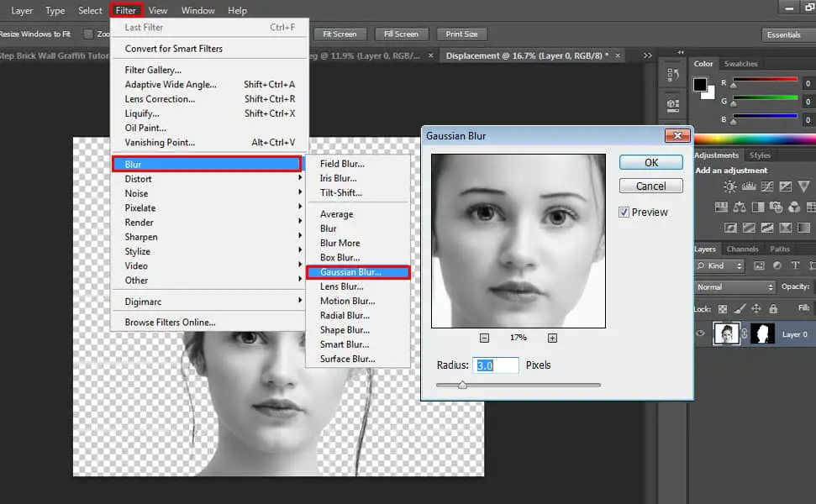This screenshot has height=504, width=816.
Task: Add a Levels adjustment layer
Action: pos(748,186)
